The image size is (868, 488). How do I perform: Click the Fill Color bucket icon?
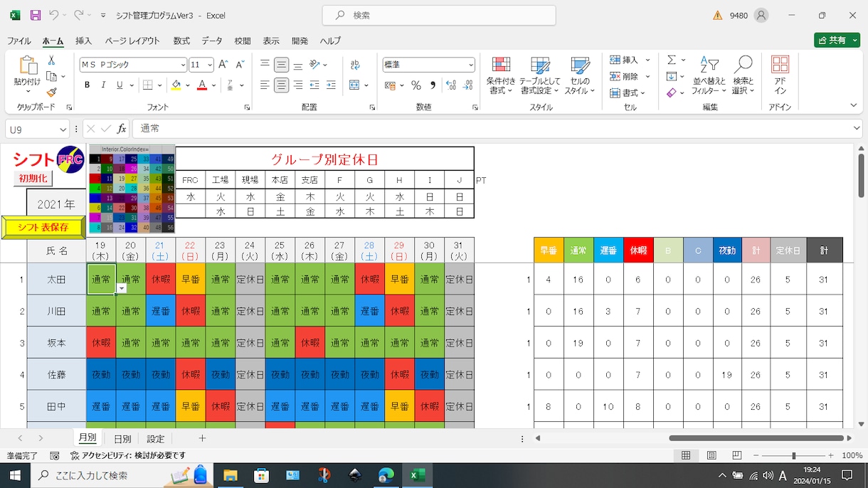(x=176, y=85)
